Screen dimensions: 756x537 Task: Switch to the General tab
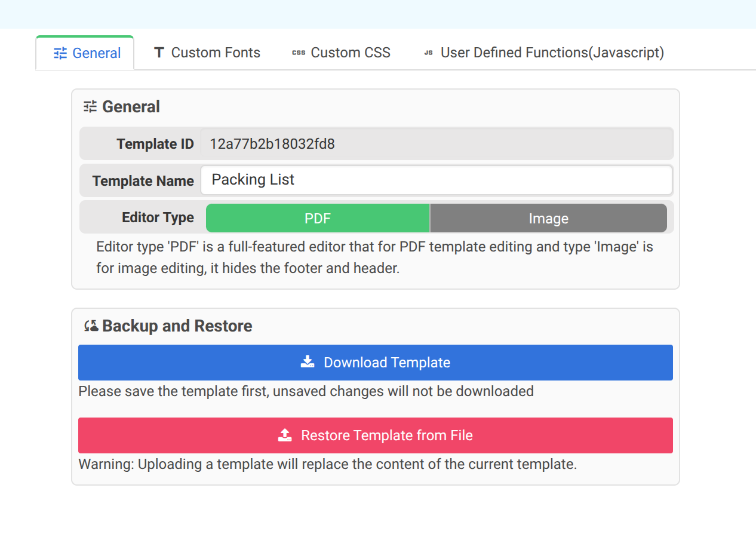click(85, 53)
